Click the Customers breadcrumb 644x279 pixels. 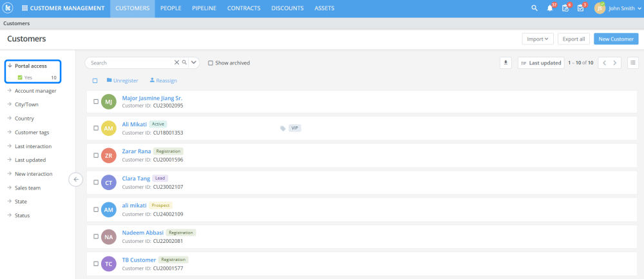point(17,23)
